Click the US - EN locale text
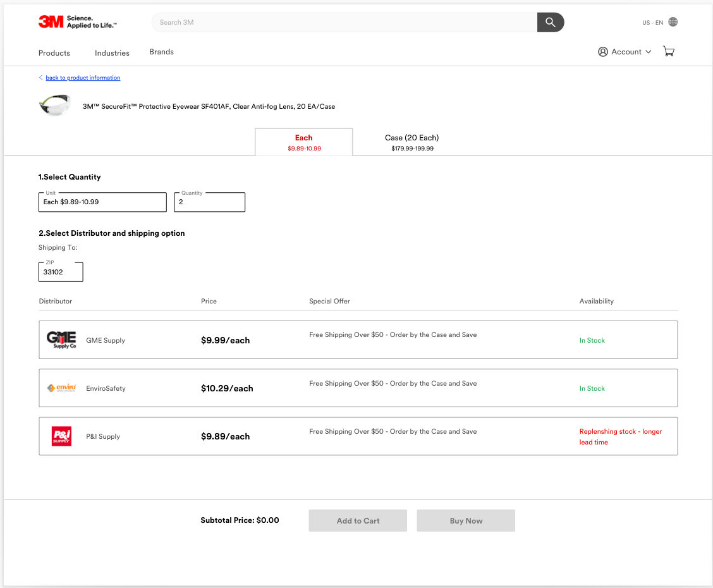 (652, 22)
